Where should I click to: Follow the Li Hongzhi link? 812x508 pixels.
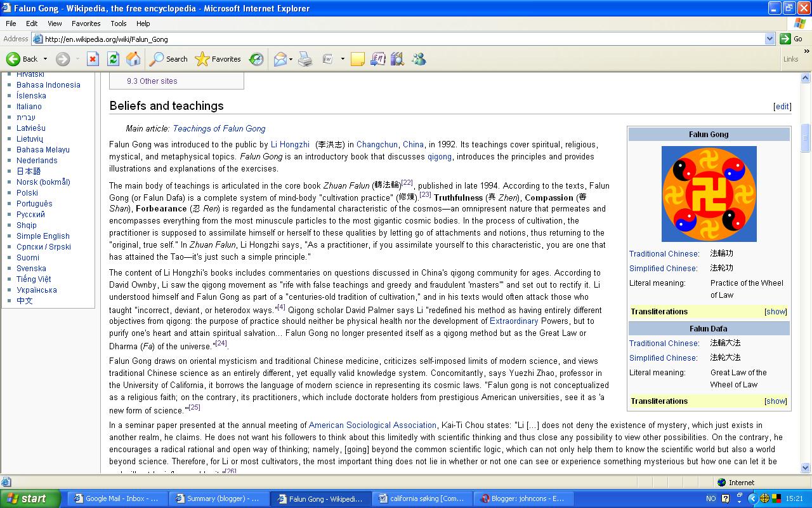(290, 145)
